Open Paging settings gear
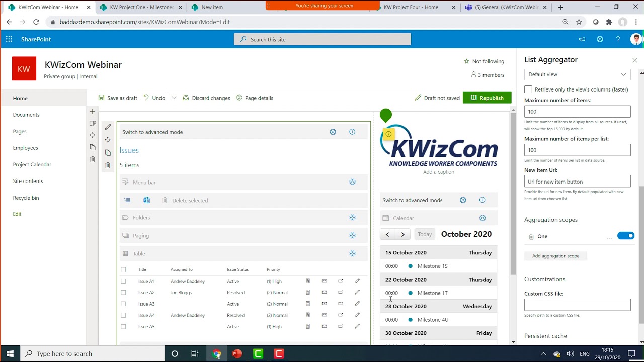 point(352,235)
